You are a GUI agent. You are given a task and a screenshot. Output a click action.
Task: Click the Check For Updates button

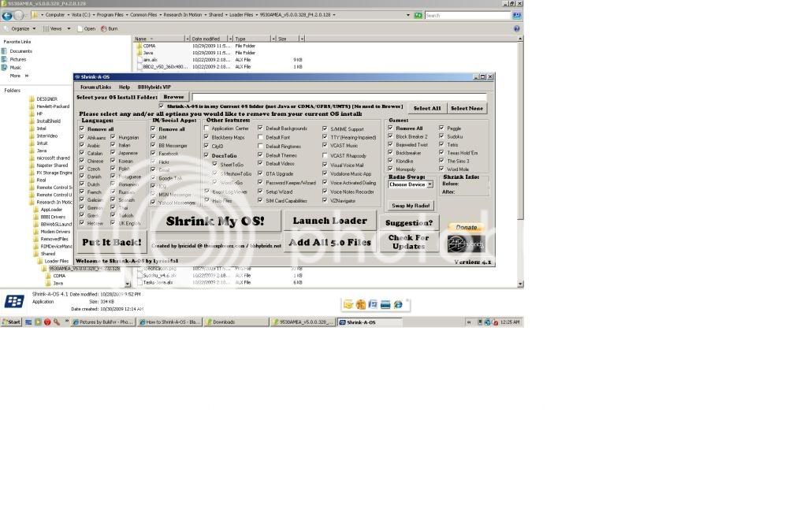click(409, 242)
